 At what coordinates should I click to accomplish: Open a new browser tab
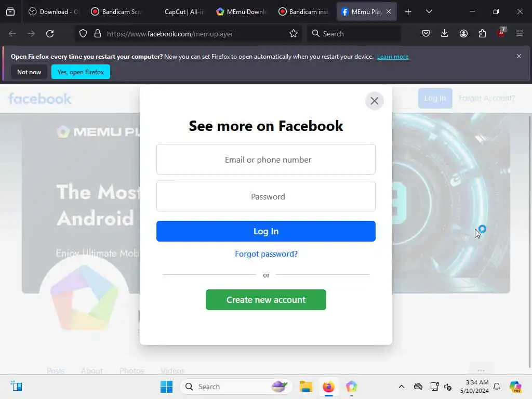(x=408, y=12)
